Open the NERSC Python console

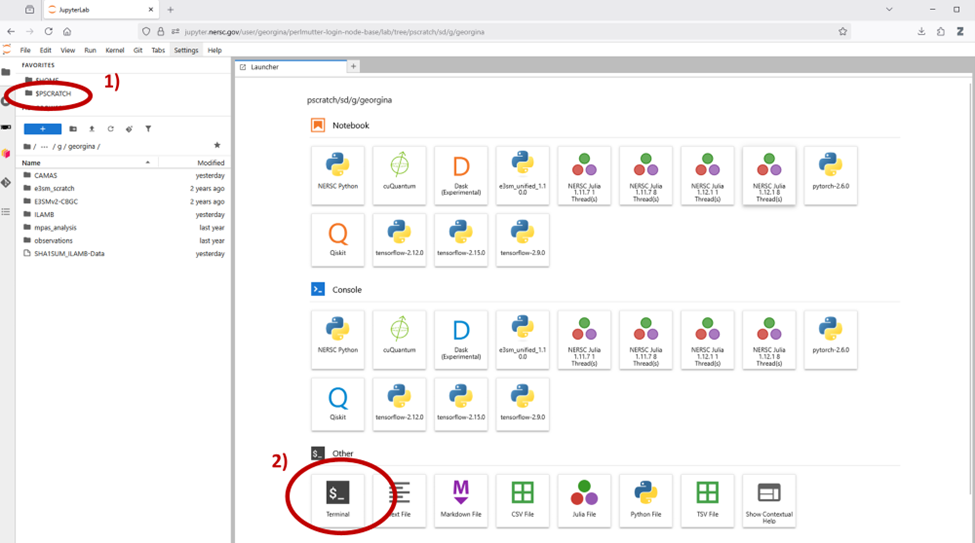[337, 338]
